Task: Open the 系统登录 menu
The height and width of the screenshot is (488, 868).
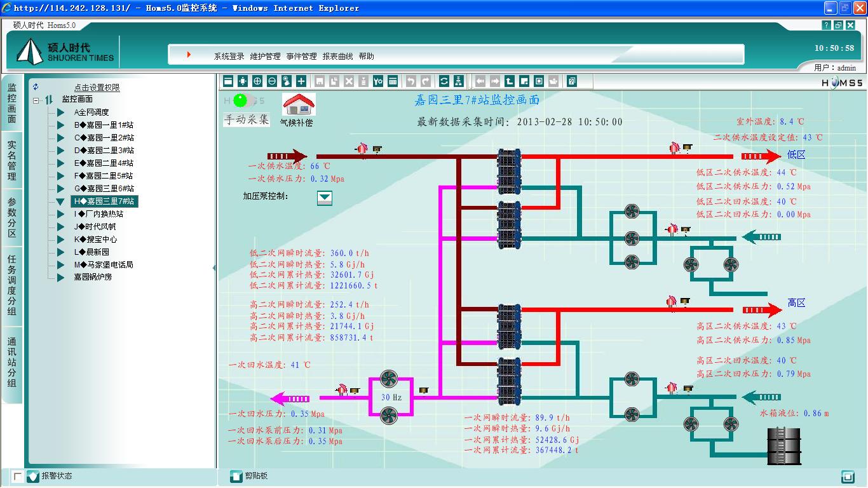Action: pyautogui.click(x=229, y=57)
